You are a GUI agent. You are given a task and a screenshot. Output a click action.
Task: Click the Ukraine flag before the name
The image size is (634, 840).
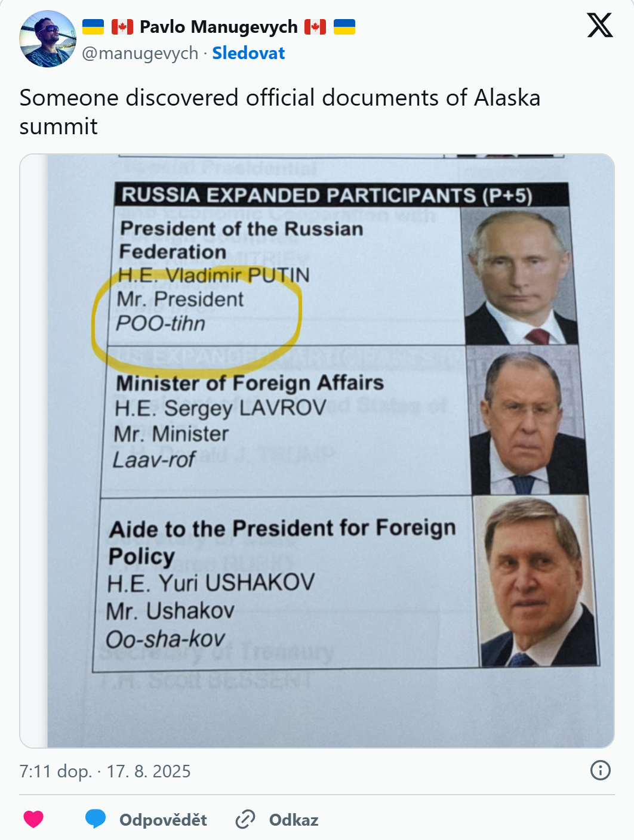93,27
